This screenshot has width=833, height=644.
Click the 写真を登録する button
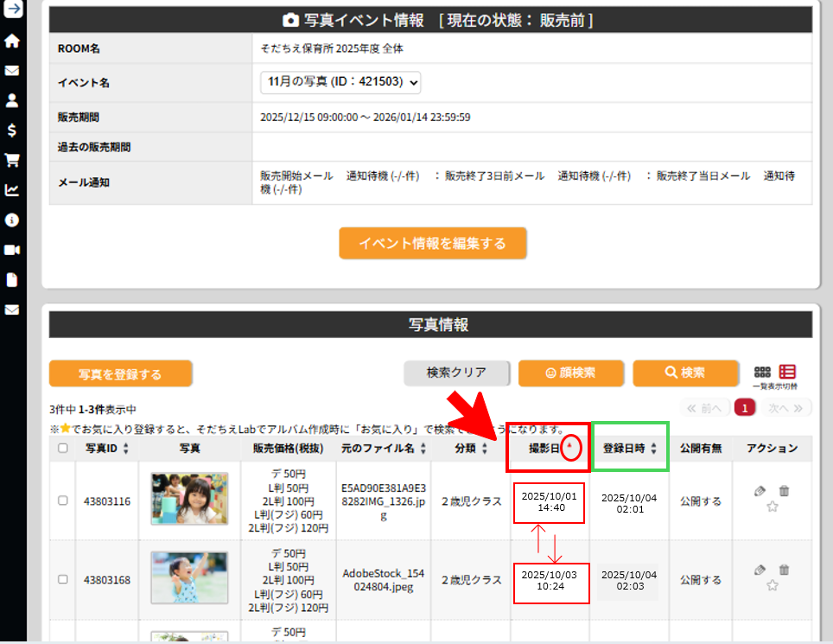click(120, 374)
